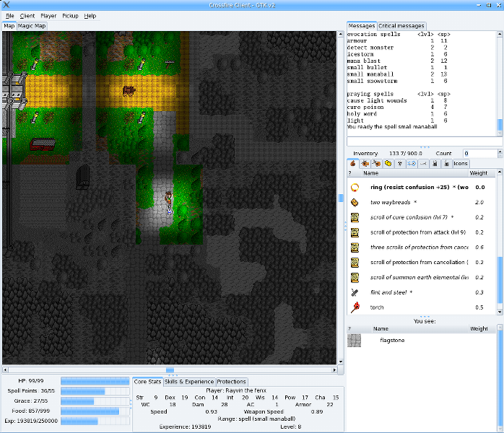Switch to the Critical messages tab
504x433 pixels.
pos(401,26)
